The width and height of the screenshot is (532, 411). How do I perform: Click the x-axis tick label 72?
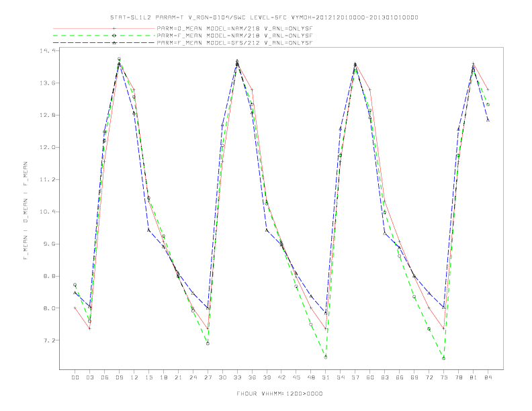(x=429, y=377)
